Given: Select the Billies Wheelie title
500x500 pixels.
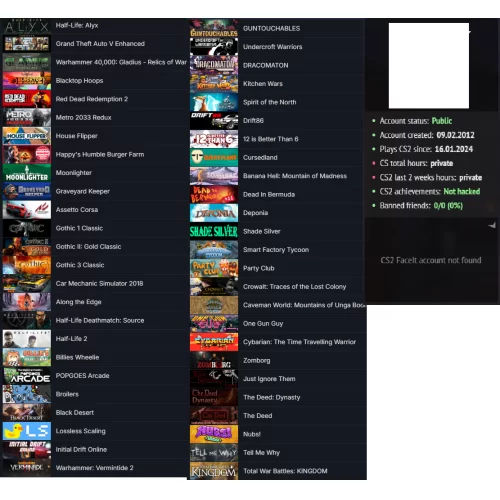Looking at the screenshot, I should (77, 357).
